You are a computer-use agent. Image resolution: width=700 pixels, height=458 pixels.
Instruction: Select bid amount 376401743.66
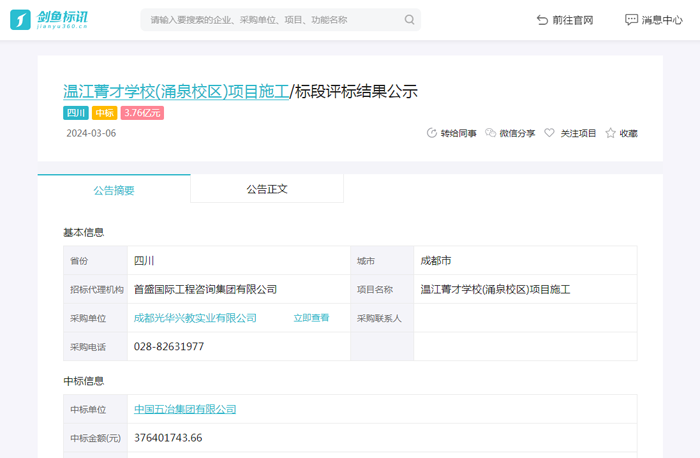coord(168,438)
